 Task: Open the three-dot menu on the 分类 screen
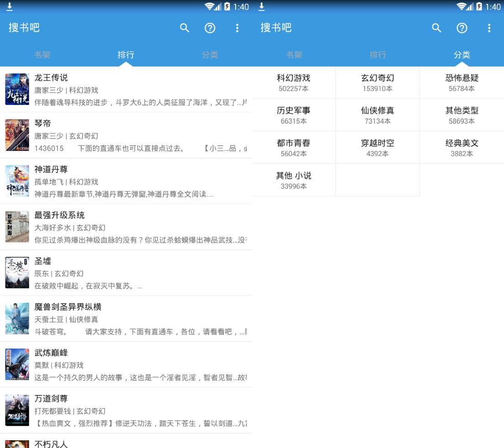click(489, 28)
